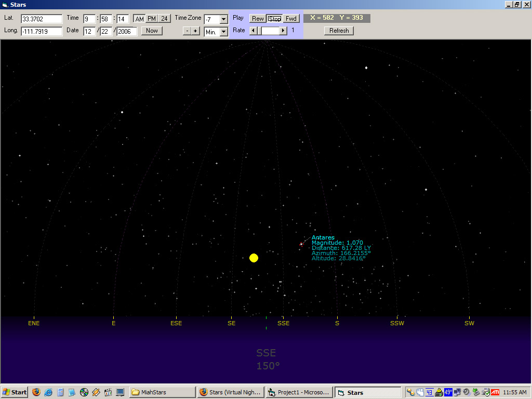Click the yellow Sun in sky view
This screenshot has height=399, width=532.
(254, 258)
